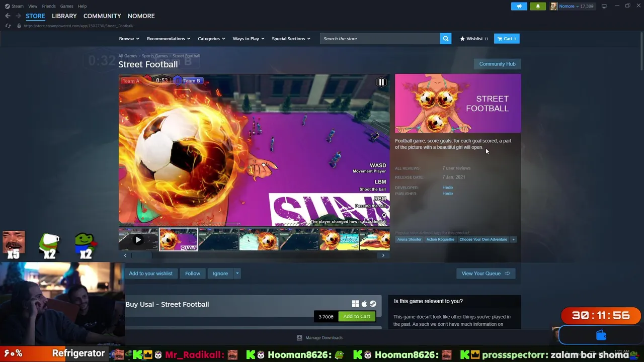644x362 pixels.
Task: Click the arrow icon on View Your Queue
Action: pos(507,274)
